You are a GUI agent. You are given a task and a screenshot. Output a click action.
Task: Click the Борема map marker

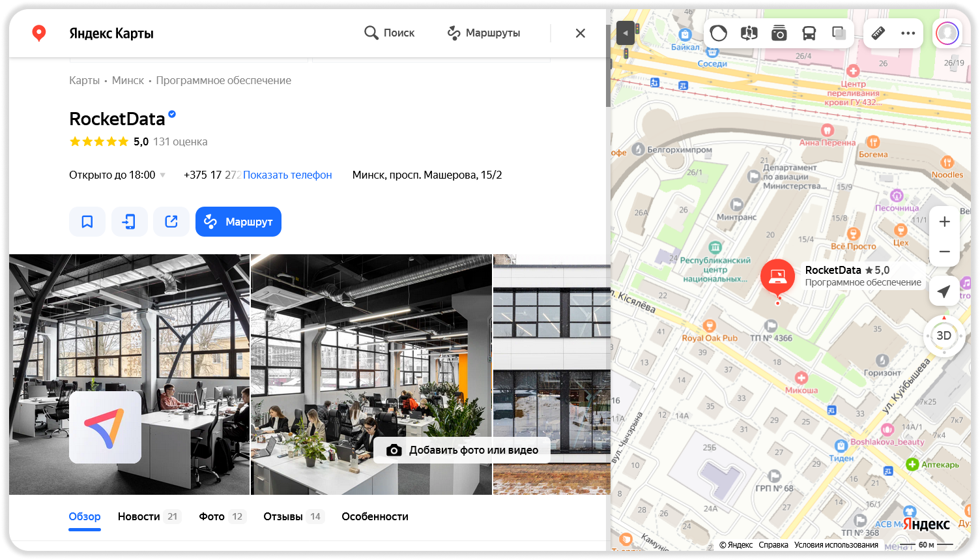point(873,142)
